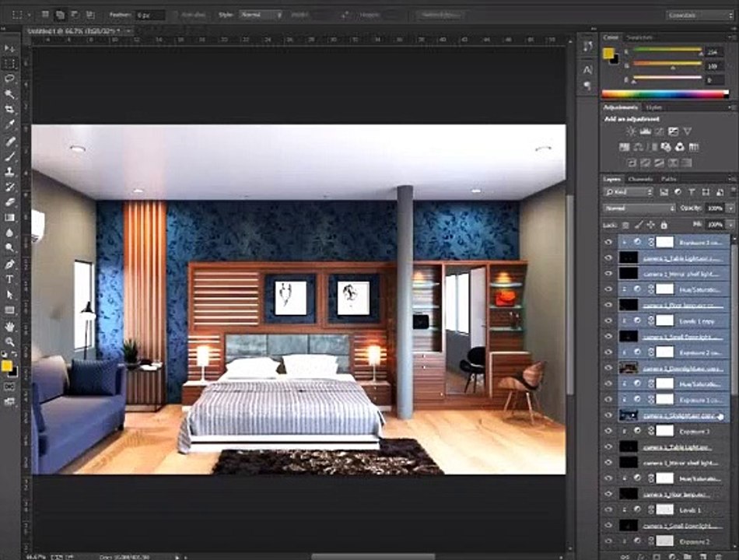Toggle visibility of unselected Small Downlight layer
The height and width of the screenshot is (560, 739).
click(x=608, y=525)
